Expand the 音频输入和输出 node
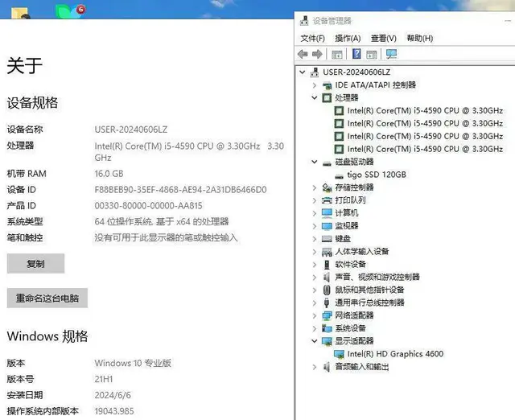Viewport: 515px width, 420px height. (315, 367)
